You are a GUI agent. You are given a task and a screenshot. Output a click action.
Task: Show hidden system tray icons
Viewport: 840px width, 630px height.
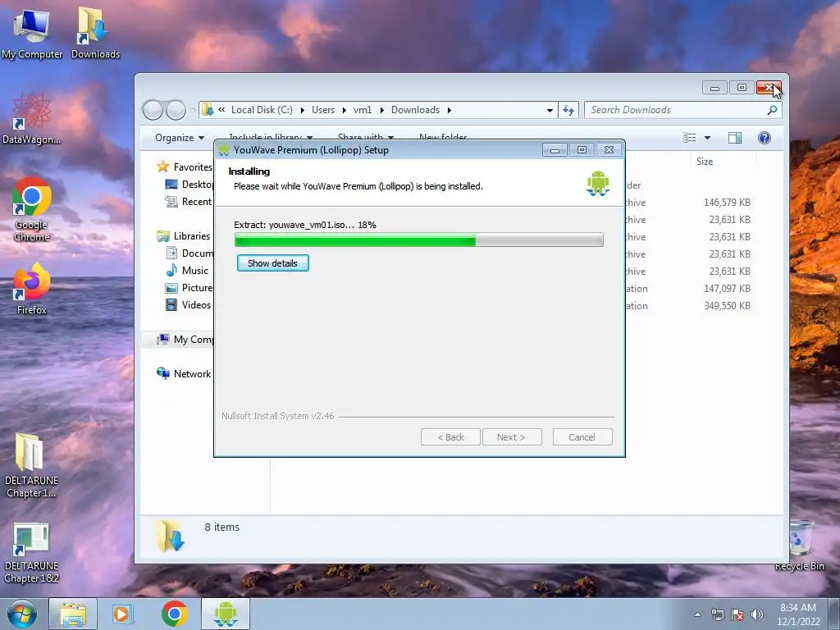pos(697,614)
